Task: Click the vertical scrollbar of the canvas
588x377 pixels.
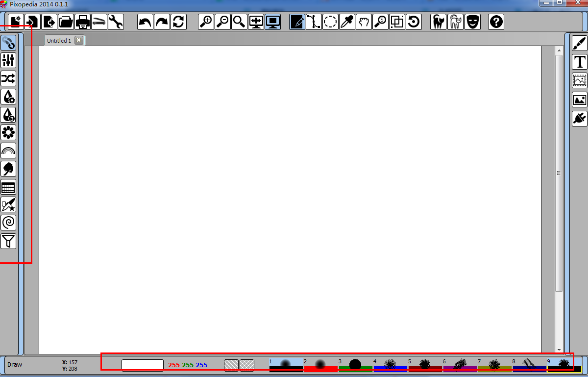Action: pos(559,173)
